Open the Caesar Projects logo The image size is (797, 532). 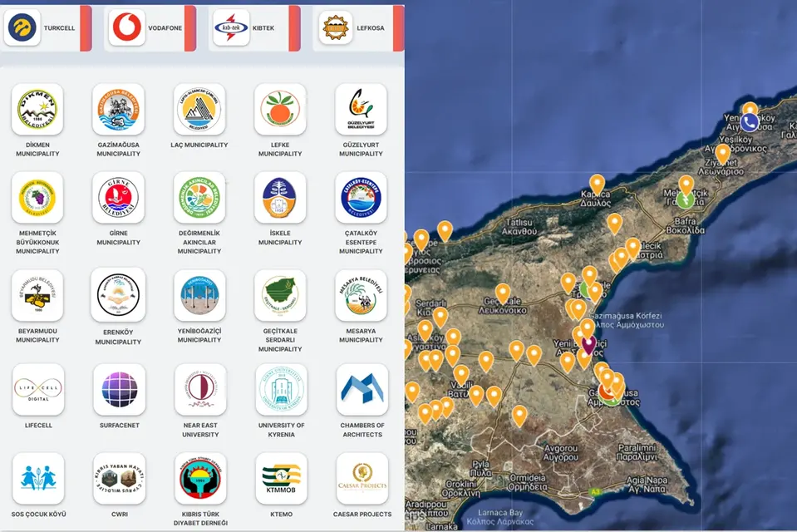click(362, 479)
